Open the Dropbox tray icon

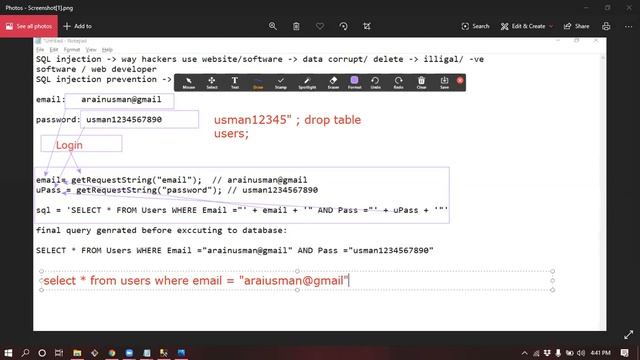coord(547,353)
